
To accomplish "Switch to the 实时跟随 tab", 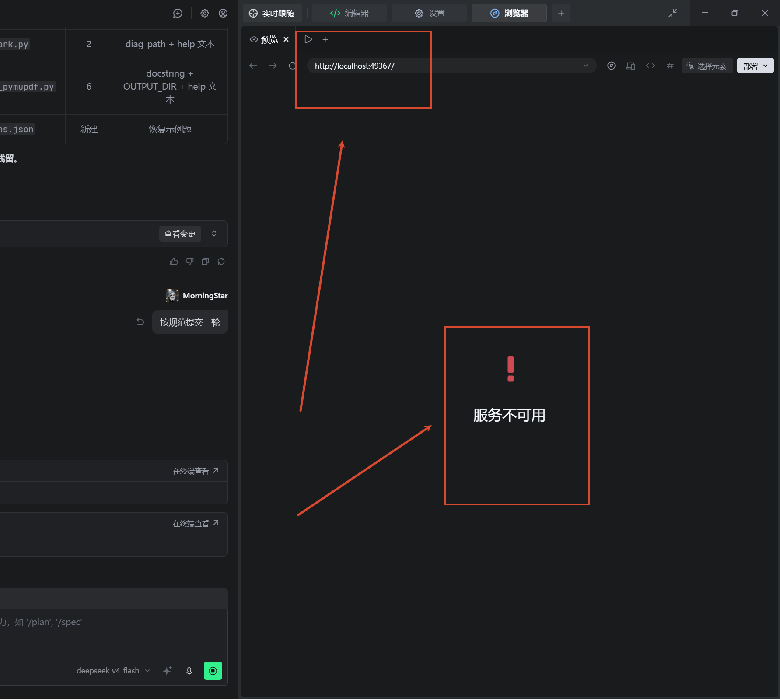I will pos(272,13).
